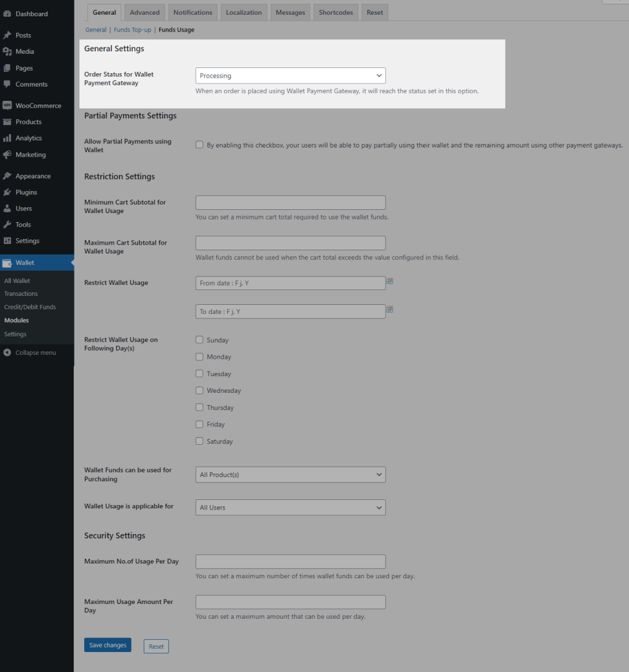Viewport: 629px width, 672px height.
Task: Switch to the Notifications tab
Action: click(193, 12)
